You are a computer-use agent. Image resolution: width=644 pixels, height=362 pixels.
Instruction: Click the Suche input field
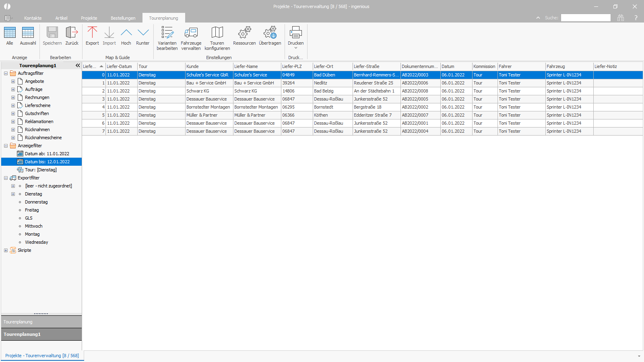click(586, 18)
